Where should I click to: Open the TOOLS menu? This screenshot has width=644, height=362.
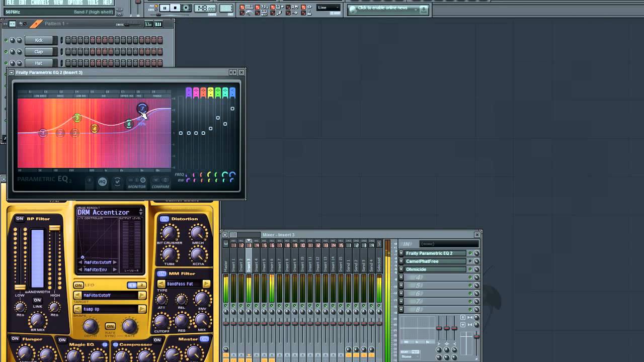pos(93,3)
